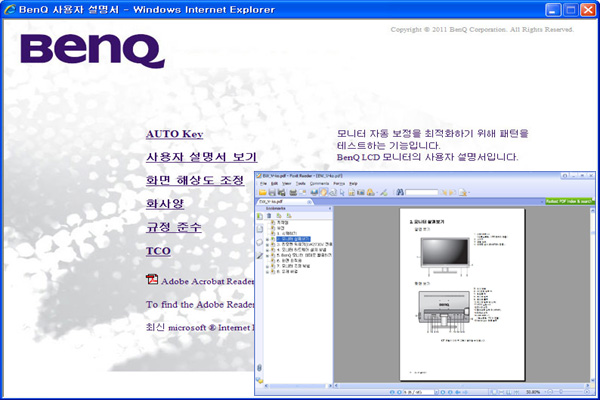Click the zoom slider in Foxit status bar
This screenshot has width=600, height=400.
[561, 392]
